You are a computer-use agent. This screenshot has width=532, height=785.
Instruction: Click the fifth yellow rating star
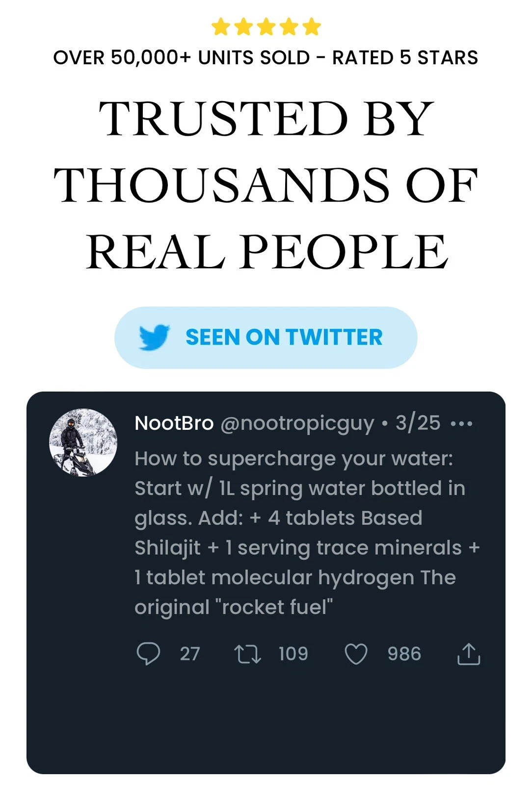coord(311,27)
